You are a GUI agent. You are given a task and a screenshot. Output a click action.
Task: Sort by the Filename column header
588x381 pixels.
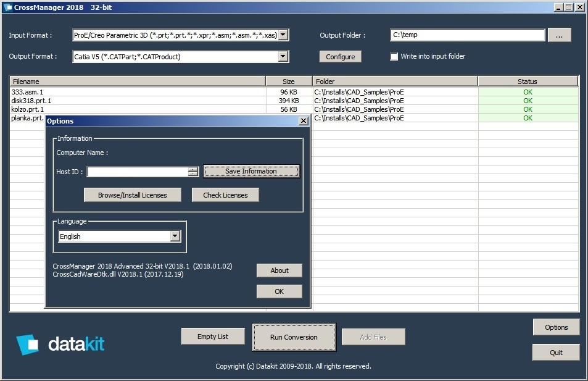[138, 82]
